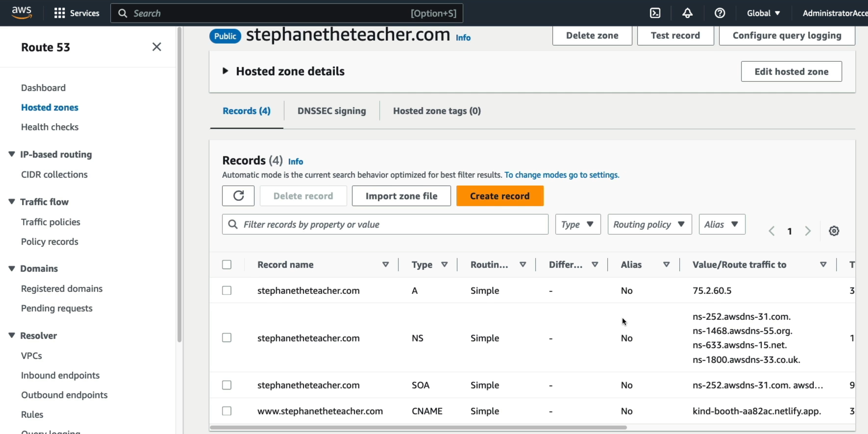Select the A record checkbox
This screenshot has height=434, width=868.
pyautogui.click(x=226, y=290)
